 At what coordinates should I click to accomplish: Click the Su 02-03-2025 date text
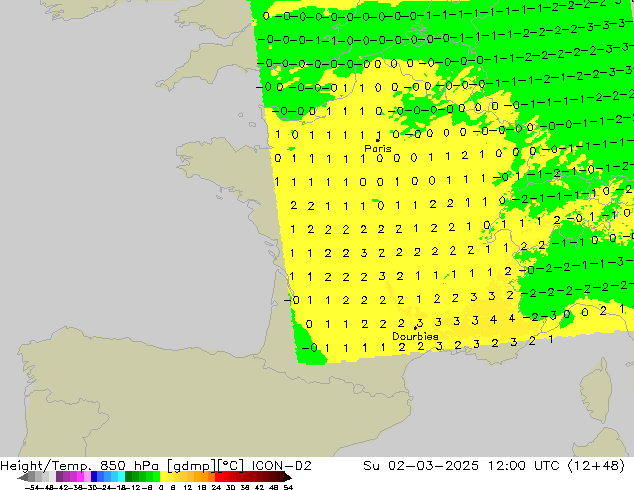tap(421, 466)
